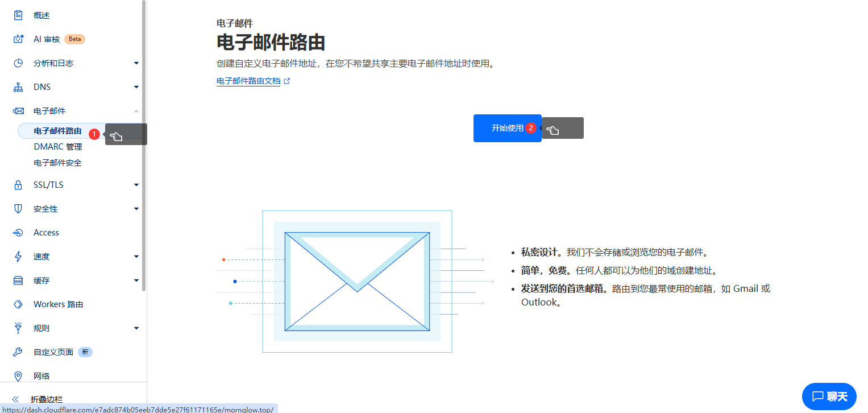Open the 概述 overview page icon
The width and height of the screenshot is (868, 413).
pyautogui.click(x=18, y=15)
